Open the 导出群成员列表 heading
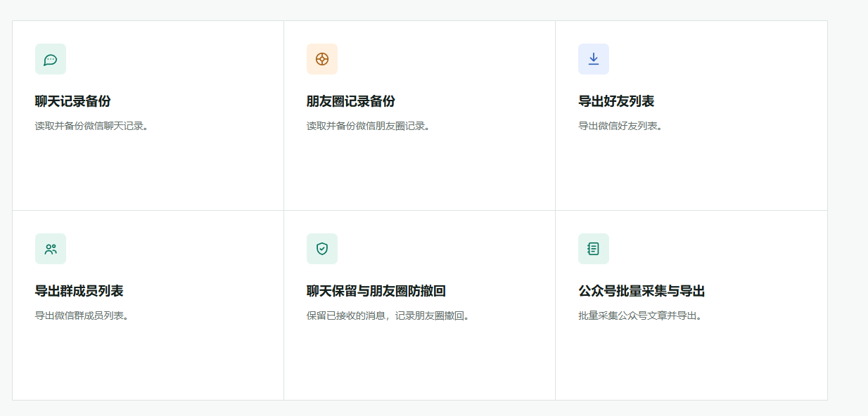Viewport: 868px width, 416px height. click(79, 291)
